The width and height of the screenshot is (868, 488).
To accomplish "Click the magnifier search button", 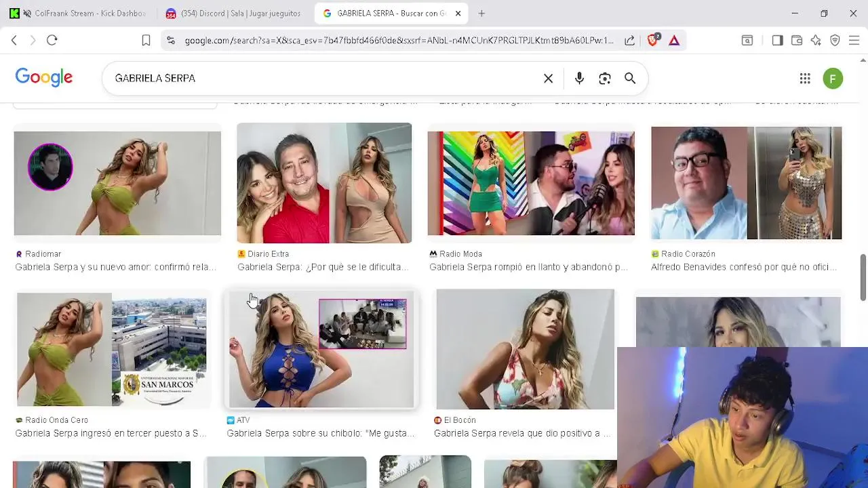I will tap(630, 79).
